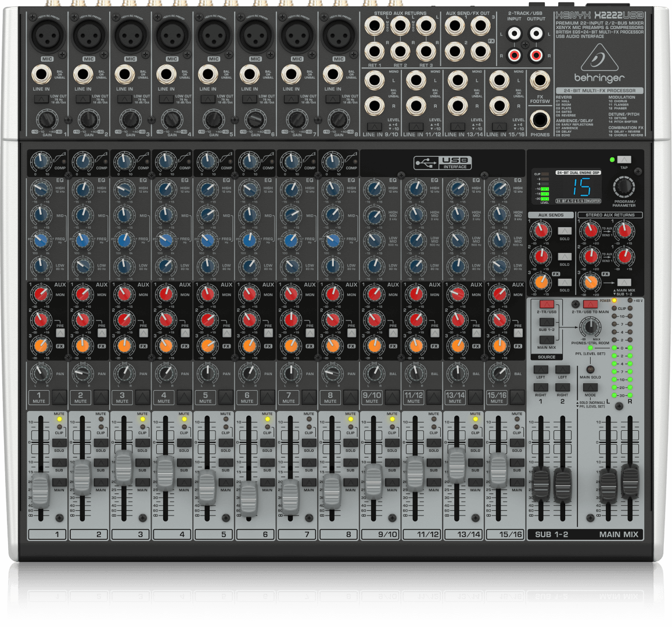Click the PHONES headphone jack

(540, 120)
